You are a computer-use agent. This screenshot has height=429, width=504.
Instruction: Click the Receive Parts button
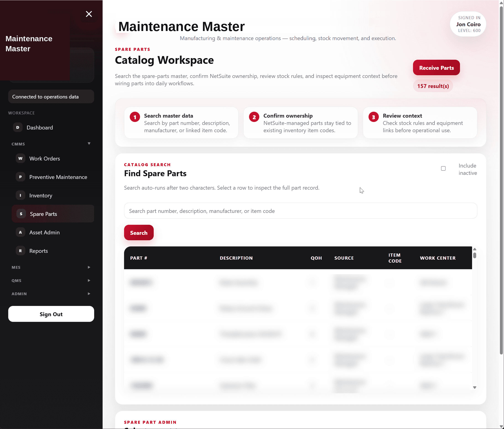436,68
